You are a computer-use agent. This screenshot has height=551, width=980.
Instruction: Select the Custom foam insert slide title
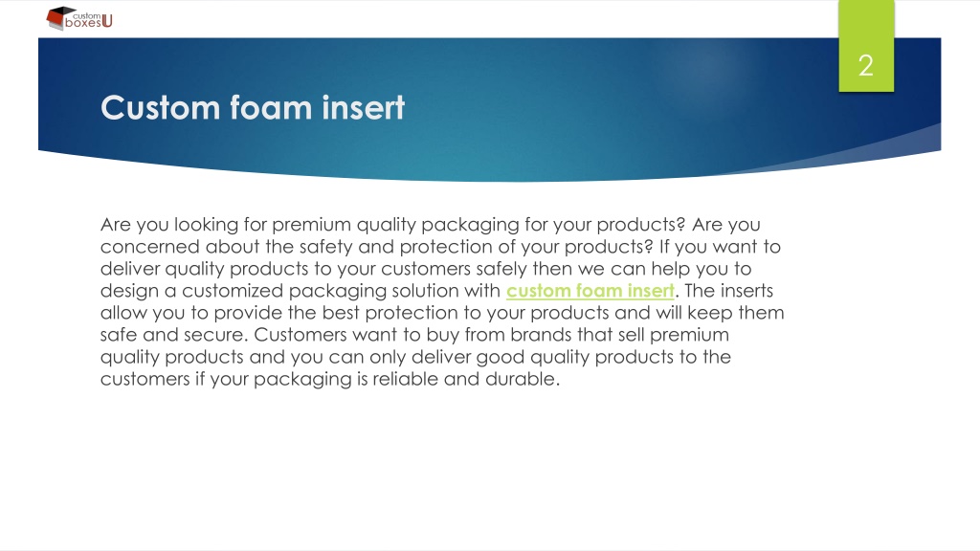253,107
